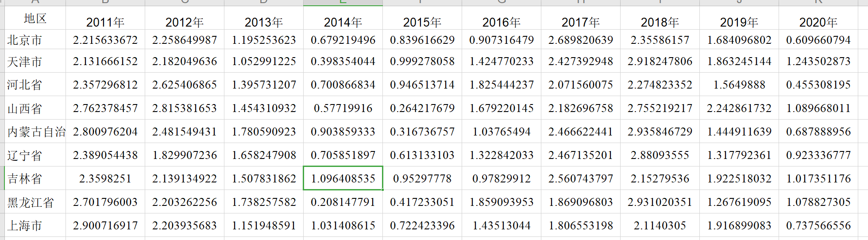The height and width of the screenshot is (240, 868).
Task: Select the 2013年 header cell
Action: [264, 18]
